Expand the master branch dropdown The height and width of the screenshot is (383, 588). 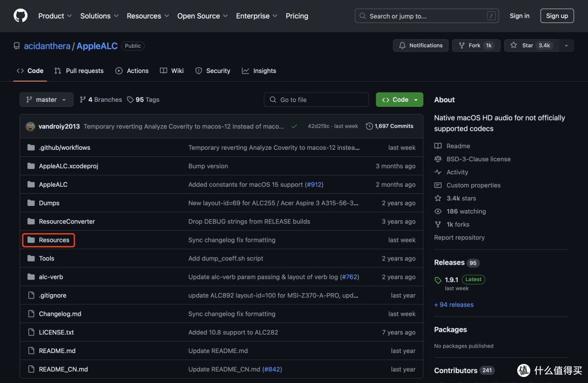[x=46, y=99]
